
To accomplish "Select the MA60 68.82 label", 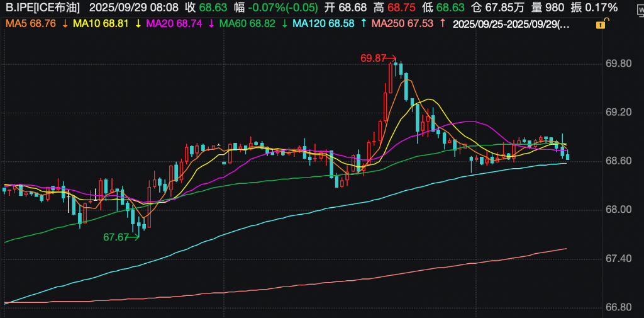I will pos(249,23).
